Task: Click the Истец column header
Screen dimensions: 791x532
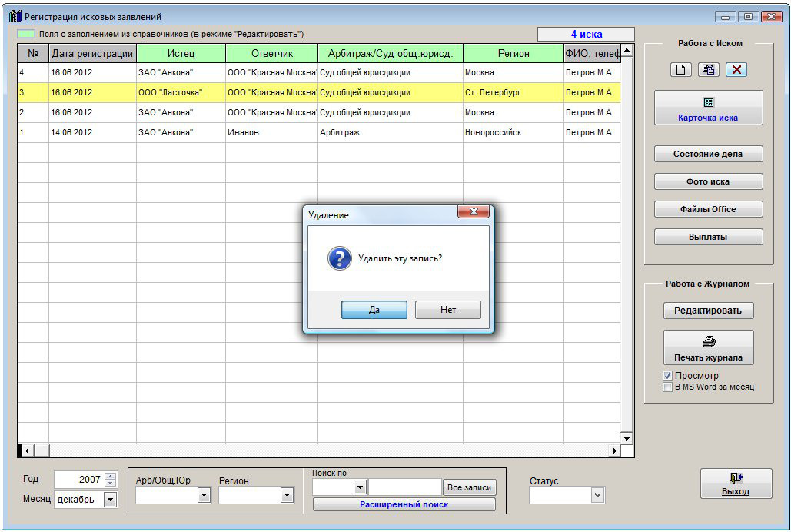Action: (181, 53)
